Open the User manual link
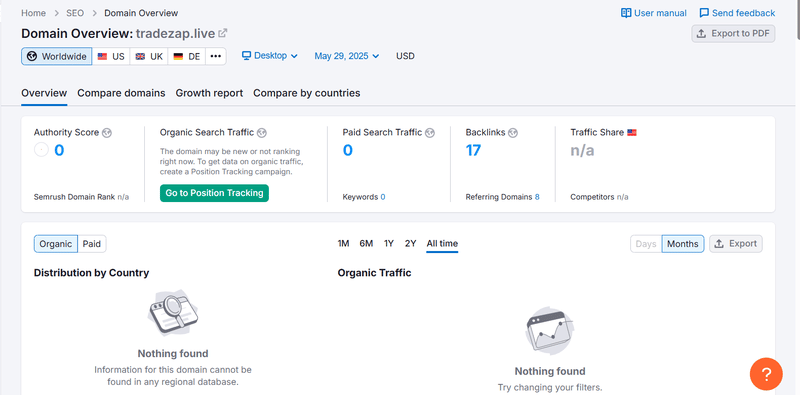800x395 pixels. tap(654, 13)
